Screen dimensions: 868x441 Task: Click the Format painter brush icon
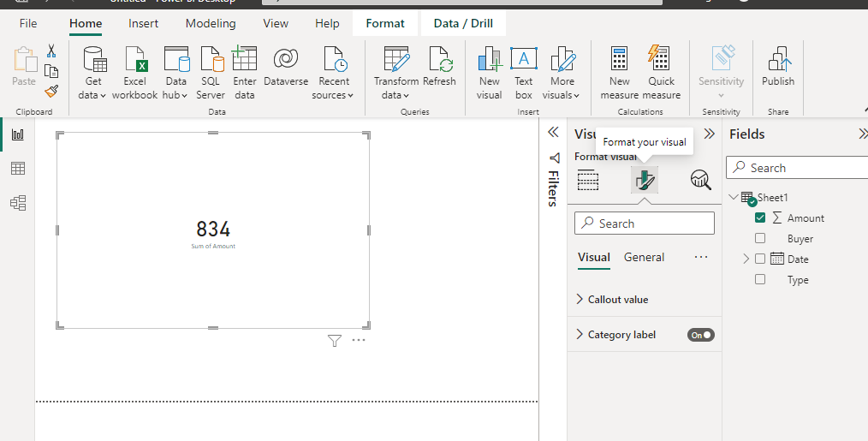(x=51, y=90)
